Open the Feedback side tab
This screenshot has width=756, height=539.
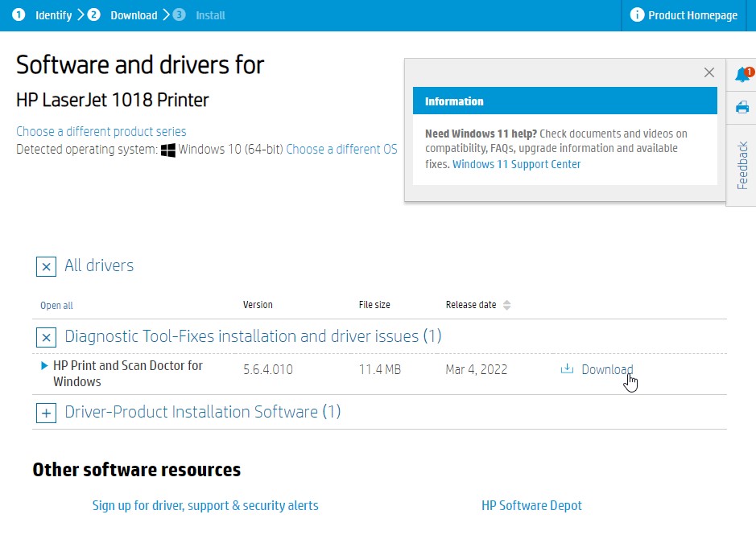[742, 165]
